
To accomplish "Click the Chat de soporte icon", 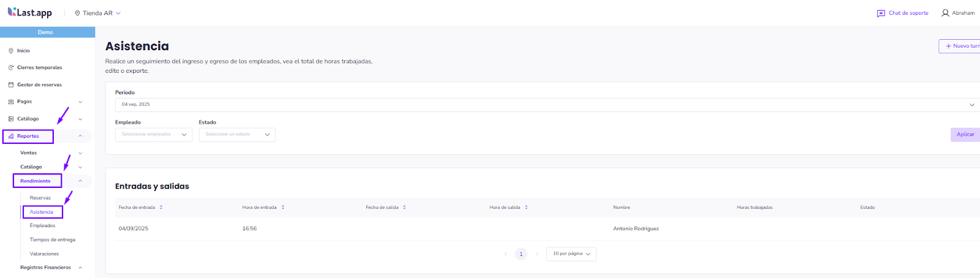I will pyautogui.click(x=881, y=13).
